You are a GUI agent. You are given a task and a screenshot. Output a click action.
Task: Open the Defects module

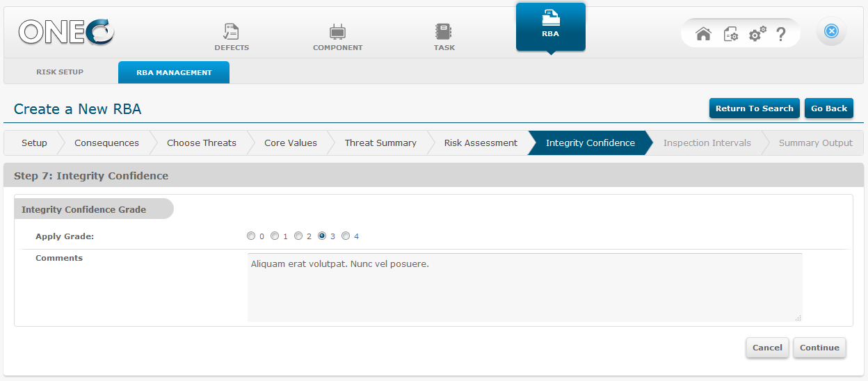(x=231, y=37)
